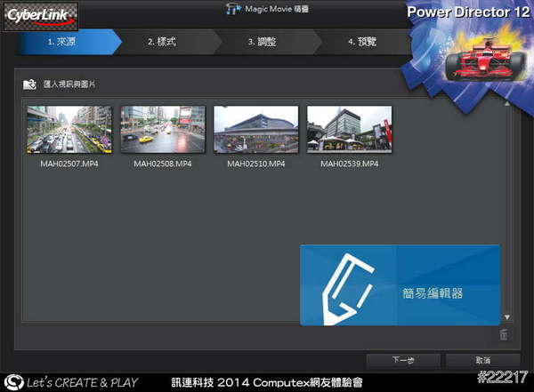Select MAH02539.MP4 video thumbnail
The width and height of the screenshot is (534, 392).
click(x=350, y=130)
